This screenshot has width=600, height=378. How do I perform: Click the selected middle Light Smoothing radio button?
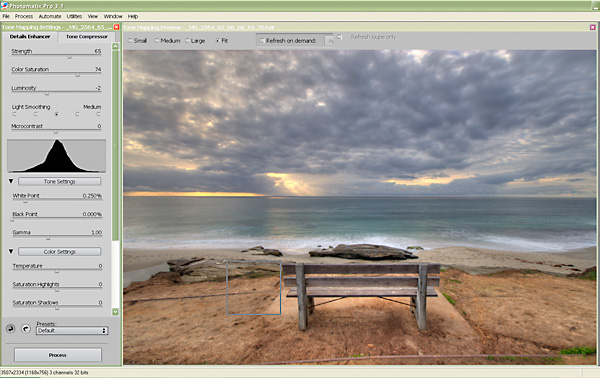click(x=57, y=114)
